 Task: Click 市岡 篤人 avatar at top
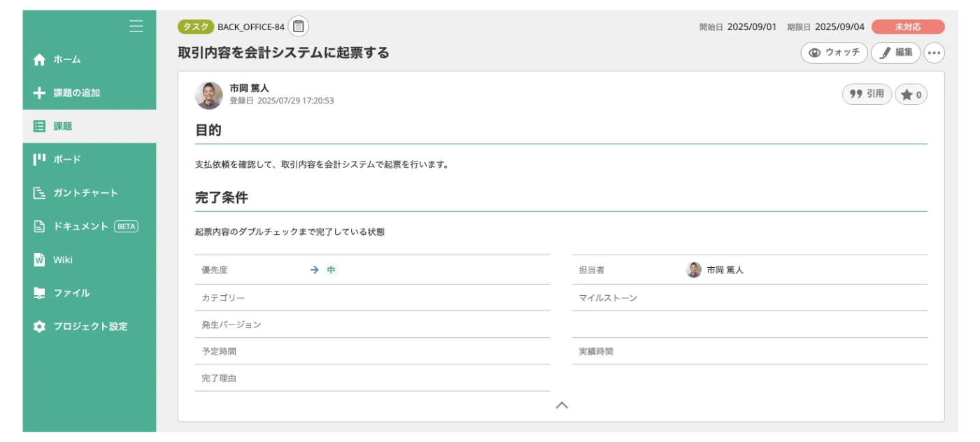(x=209, y=95)
